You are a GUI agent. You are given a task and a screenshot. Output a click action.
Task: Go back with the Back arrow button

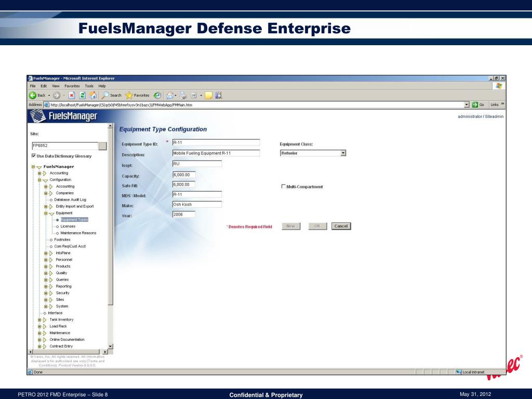[x=33, y=96]
